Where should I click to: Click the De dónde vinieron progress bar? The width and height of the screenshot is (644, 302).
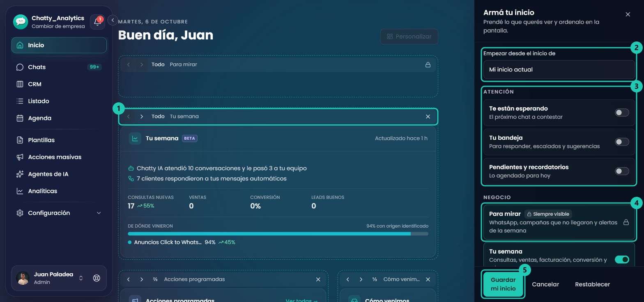[278, 234]
